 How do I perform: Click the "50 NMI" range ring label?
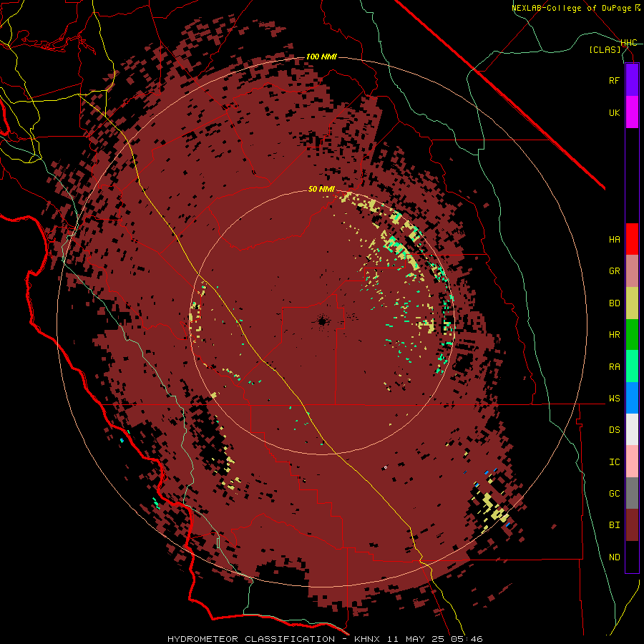click(321, 189)
